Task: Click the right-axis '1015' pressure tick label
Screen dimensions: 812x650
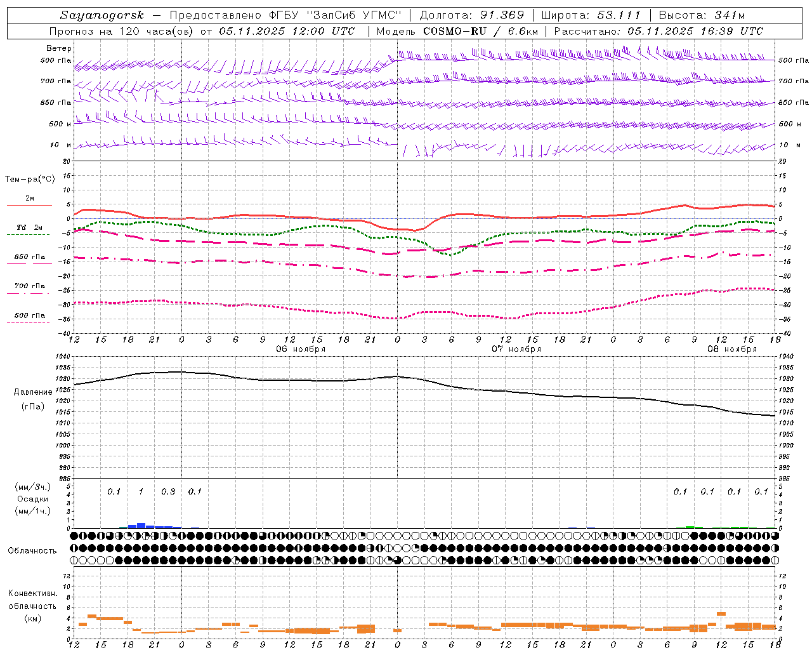Action: (x=785, y=412)
